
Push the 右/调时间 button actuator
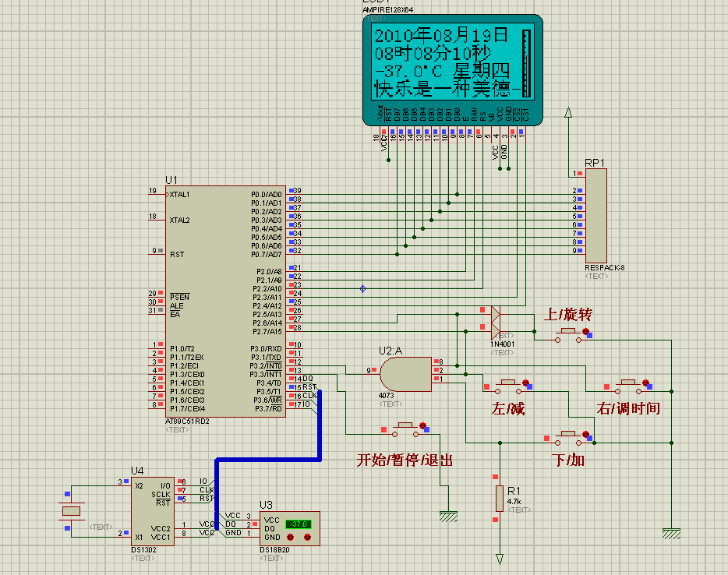(628, 383)
